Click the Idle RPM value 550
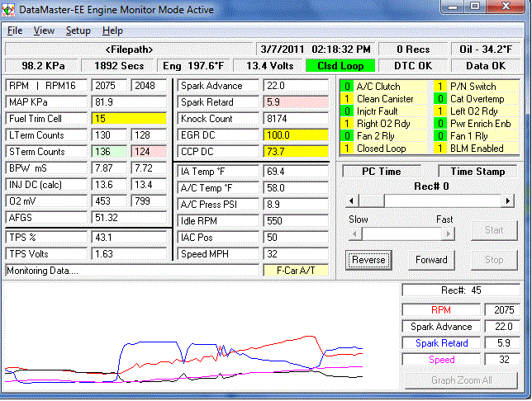Image resolution: width=532 pixels, height=401 pixels. (296, 221)
